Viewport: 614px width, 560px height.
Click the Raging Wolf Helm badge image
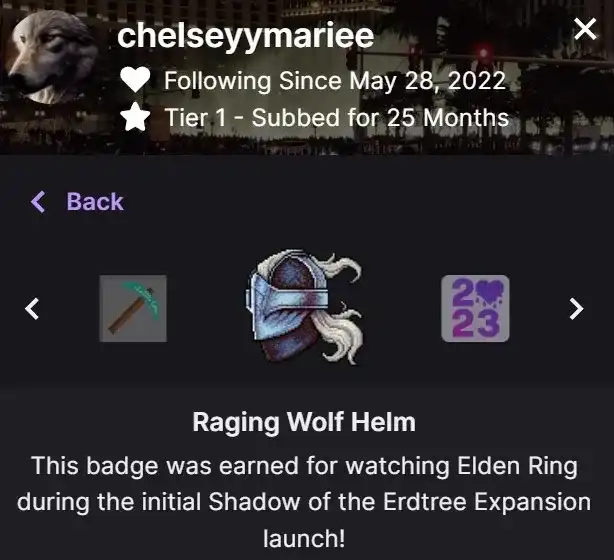(x=304, y=307)
